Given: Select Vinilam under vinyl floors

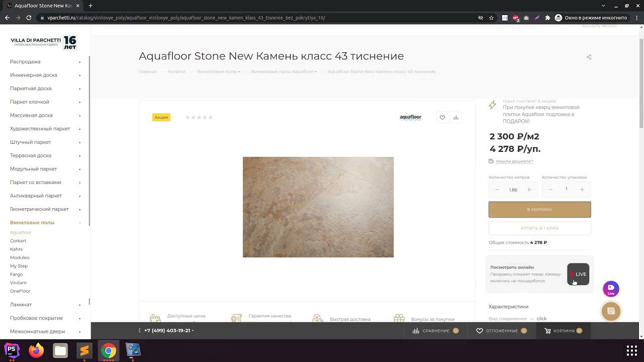Looking at the screenshot, I should (x=18, y=283).
